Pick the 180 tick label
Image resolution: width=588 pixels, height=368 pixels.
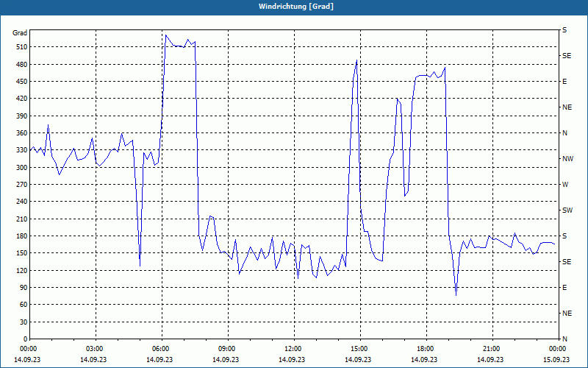[21, 236]
